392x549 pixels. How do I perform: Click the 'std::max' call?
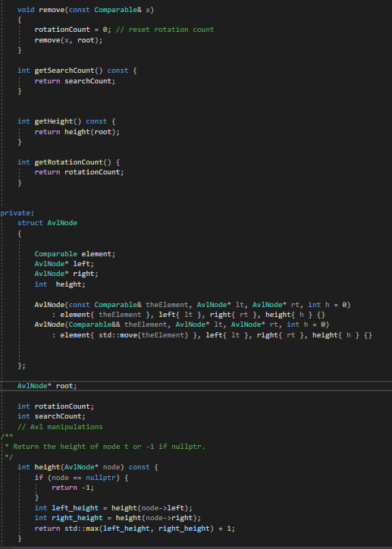click(82, 529)
